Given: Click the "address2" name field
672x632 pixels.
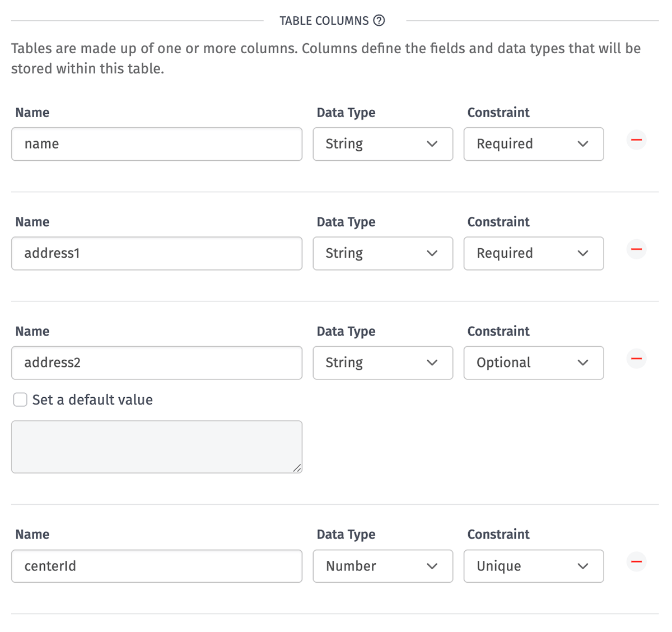Looking at the screenshot, I should (157, 363).
